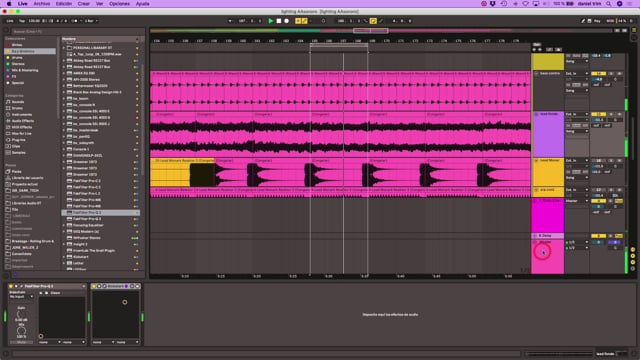Toggle activator on the bass centre track
The width and height of the screenshot is (640, 360).
click(599, 73)
